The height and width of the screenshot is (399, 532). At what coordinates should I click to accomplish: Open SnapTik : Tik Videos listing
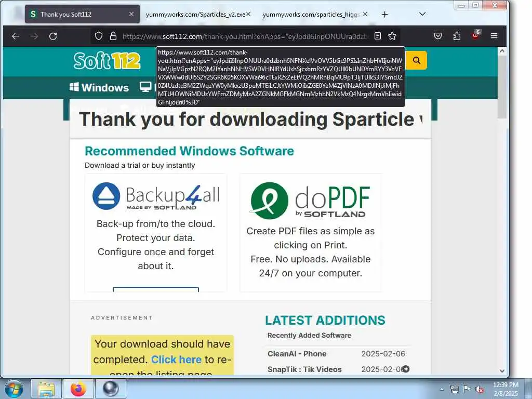[x=304, y=369]
